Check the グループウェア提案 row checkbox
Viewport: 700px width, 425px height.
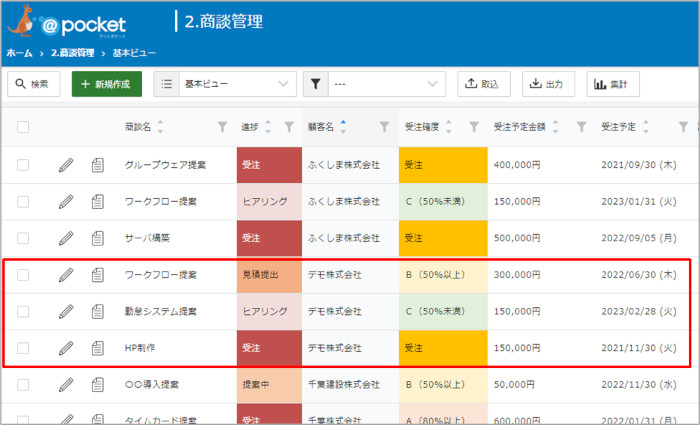(x=23, y=165)
